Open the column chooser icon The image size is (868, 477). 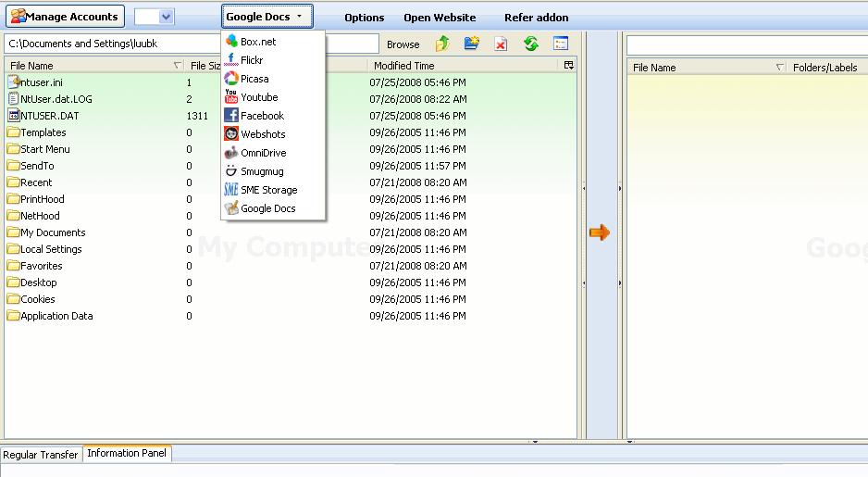[x=568, y=66]
